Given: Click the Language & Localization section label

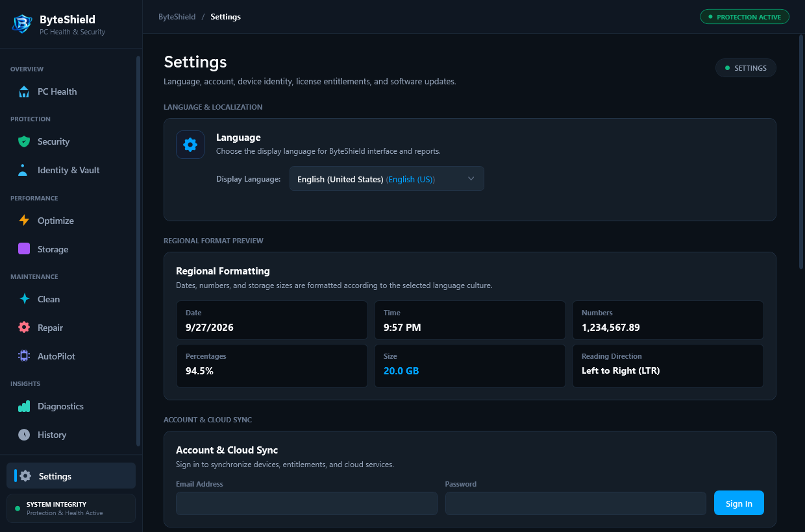Looking at the screenshot, I should coord(213,107).
